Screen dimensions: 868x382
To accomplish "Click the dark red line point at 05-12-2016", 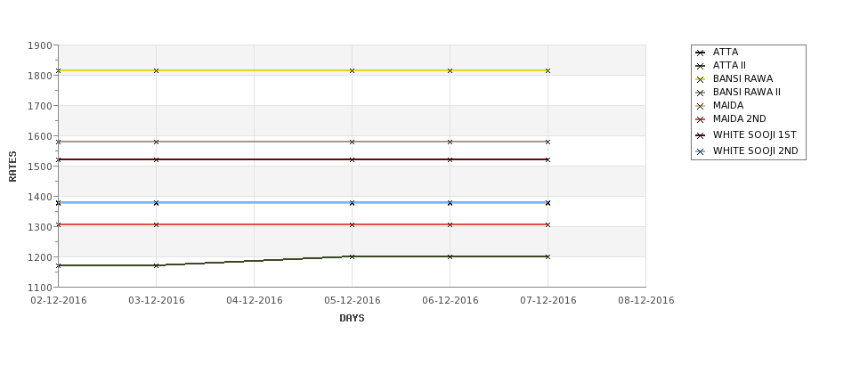I will [x=352, y=159].
